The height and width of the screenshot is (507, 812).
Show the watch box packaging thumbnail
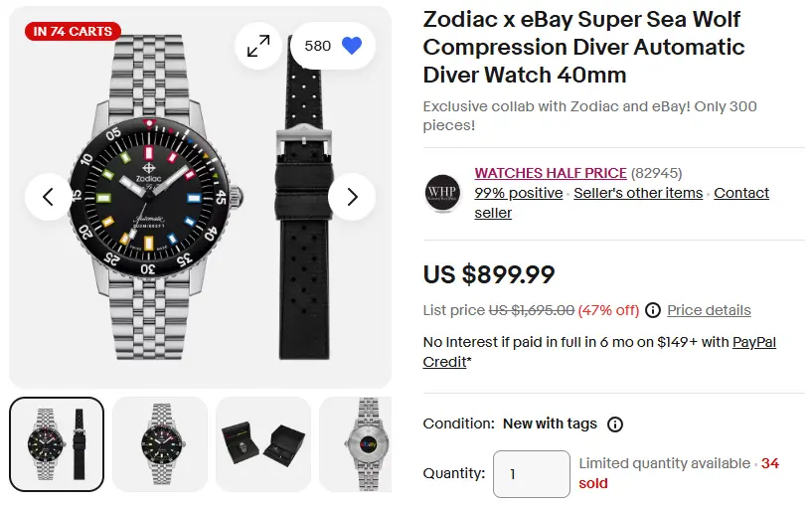click(263, 444)
